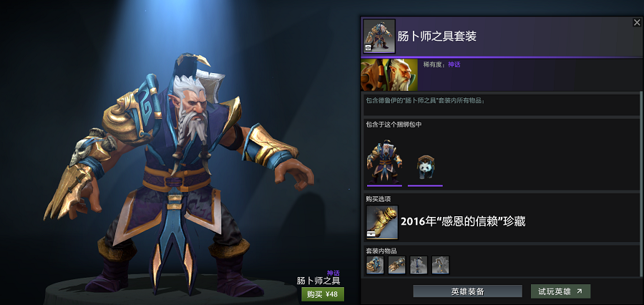Select the fourth set item icon
Viewport: 644px width, 305px height.
point(440,265)
